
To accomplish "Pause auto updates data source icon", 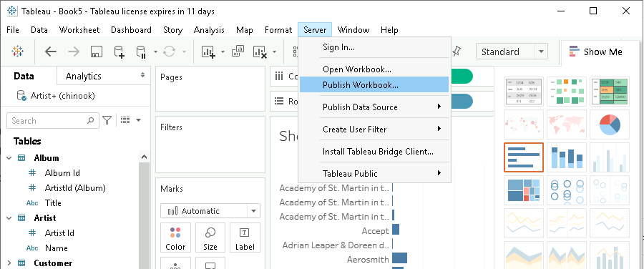I will point(141,52).
